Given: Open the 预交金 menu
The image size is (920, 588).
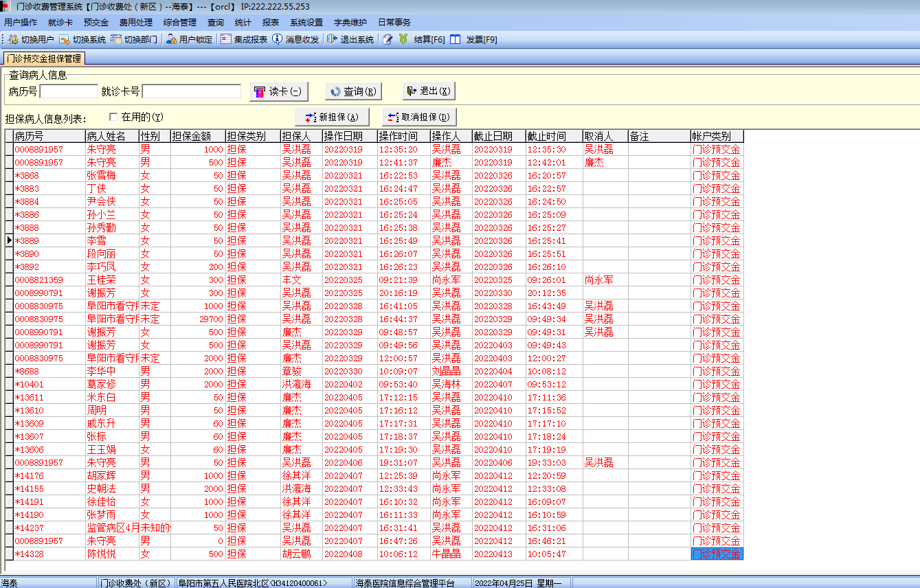Looking at the screenshot, I should pos(96,23).
